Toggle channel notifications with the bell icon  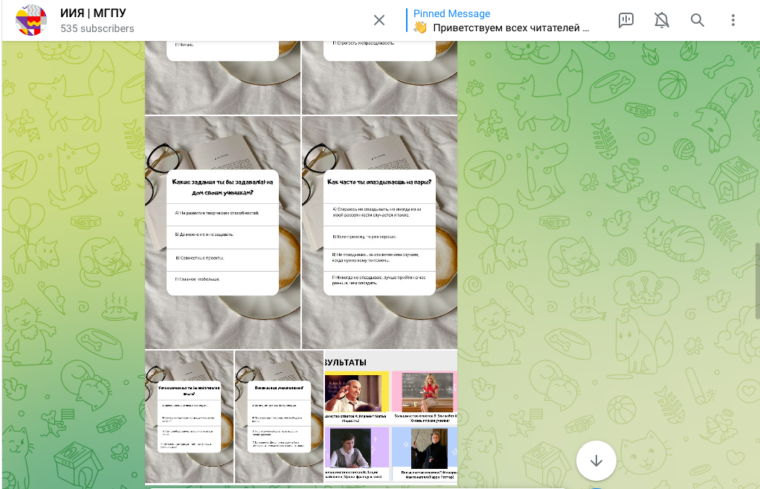(662, 20)
